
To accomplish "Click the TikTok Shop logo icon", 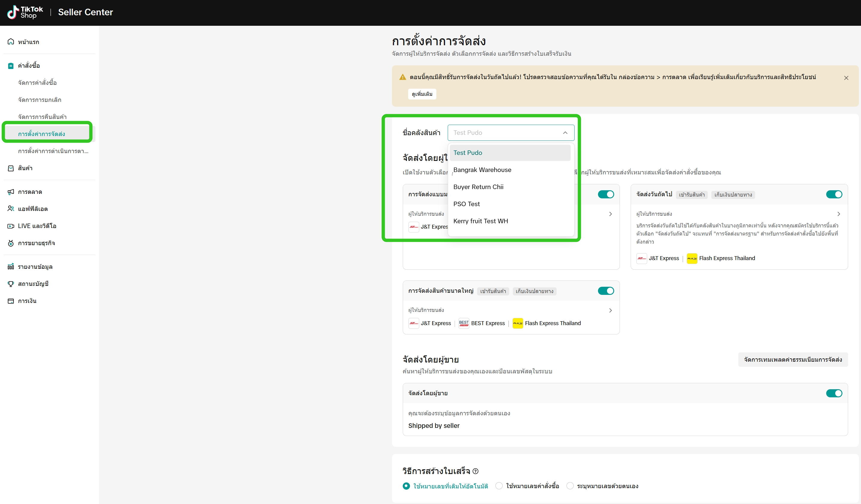I will pyautogui.click(x=13, y=12).
